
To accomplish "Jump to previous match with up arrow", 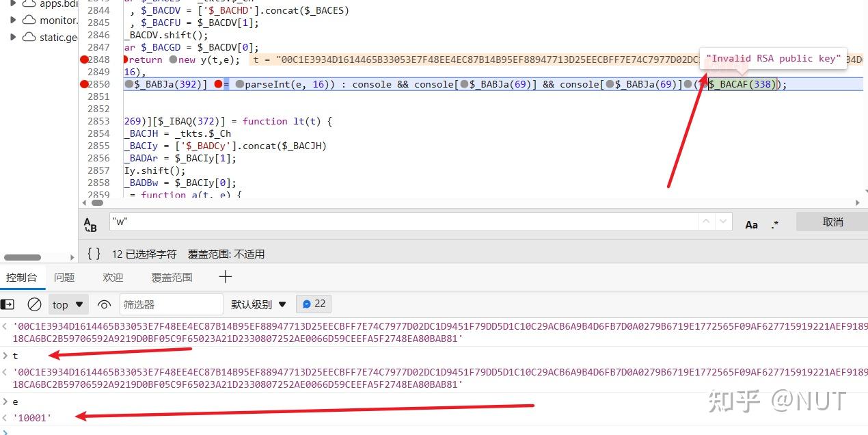I will (x=706, y=221).
